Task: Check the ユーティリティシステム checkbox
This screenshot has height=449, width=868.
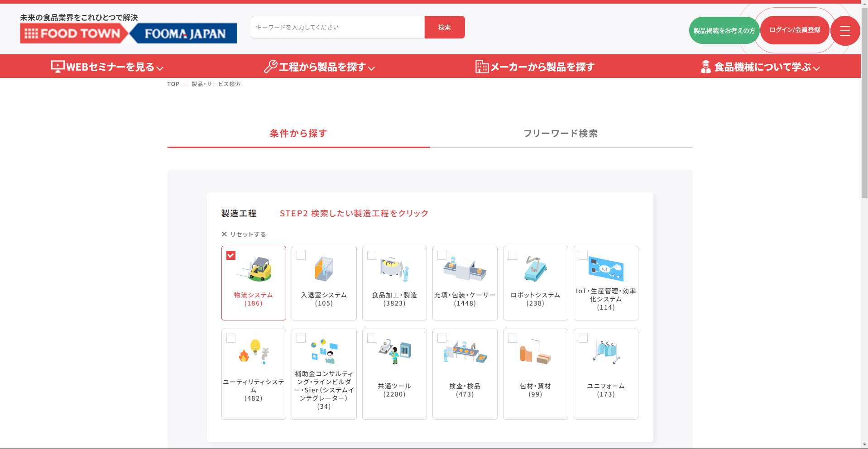Action: pyautogui.click(x=231, y=338)
